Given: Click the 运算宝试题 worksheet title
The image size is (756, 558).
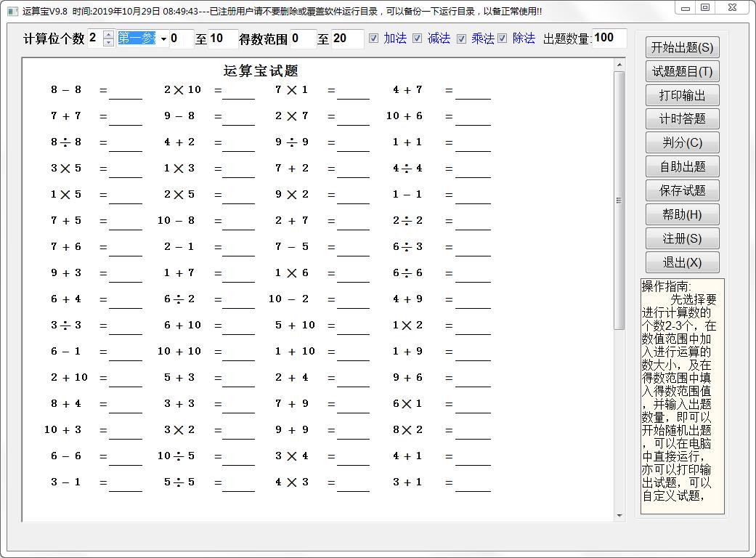Looking at the screenshot, I should pyautogui.click(x=261, y=71).
